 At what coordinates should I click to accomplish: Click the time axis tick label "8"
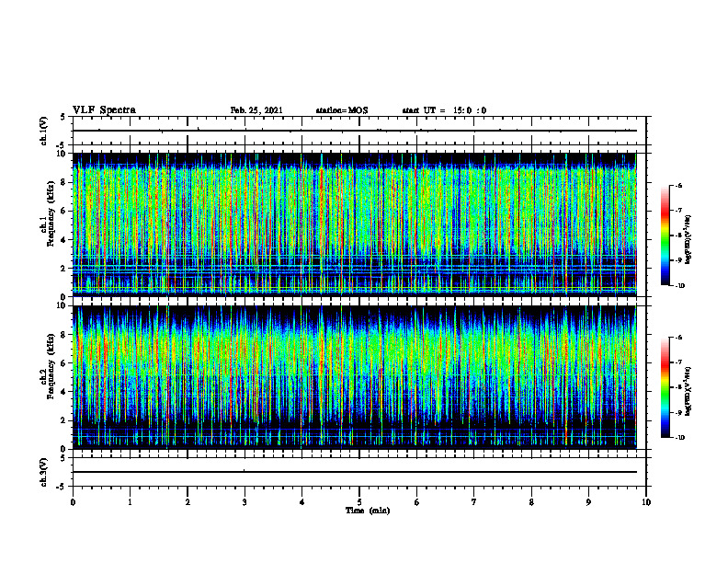pos(531,502)
